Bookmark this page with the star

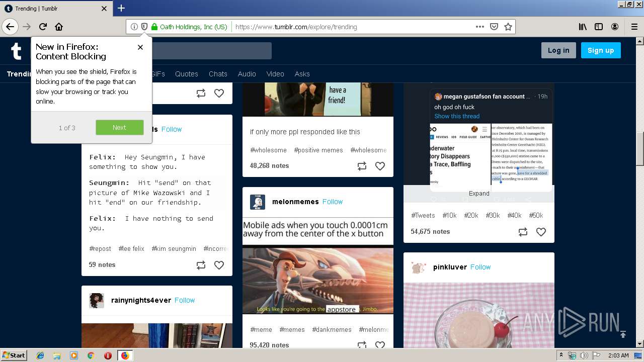508,27
